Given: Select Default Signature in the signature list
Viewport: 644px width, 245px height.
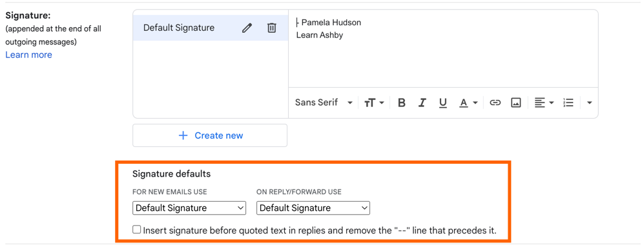Looking at the screenshot, I should tap(211, 28).
